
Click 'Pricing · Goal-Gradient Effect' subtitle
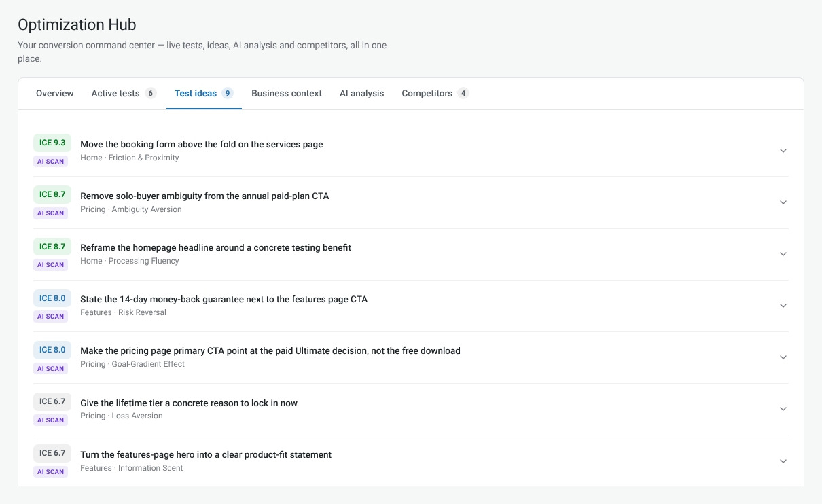(132, 364)
